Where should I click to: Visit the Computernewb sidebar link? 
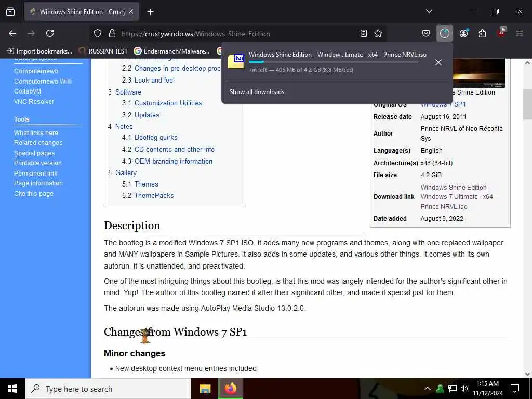(36, 71)
